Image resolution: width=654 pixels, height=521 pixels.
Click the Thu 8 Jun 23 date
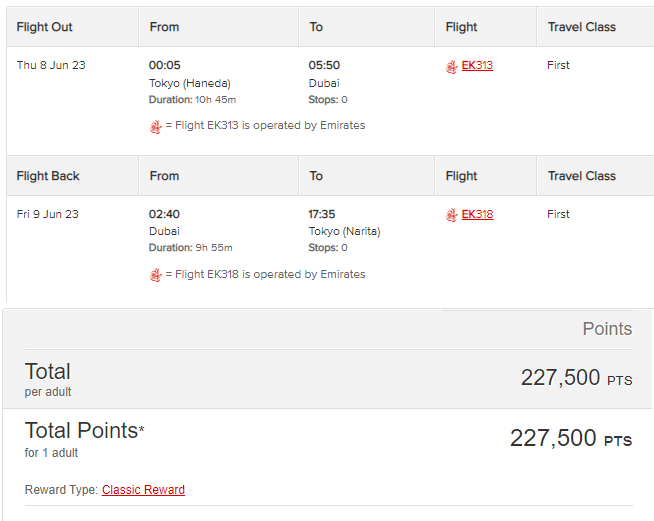[51, 65]
